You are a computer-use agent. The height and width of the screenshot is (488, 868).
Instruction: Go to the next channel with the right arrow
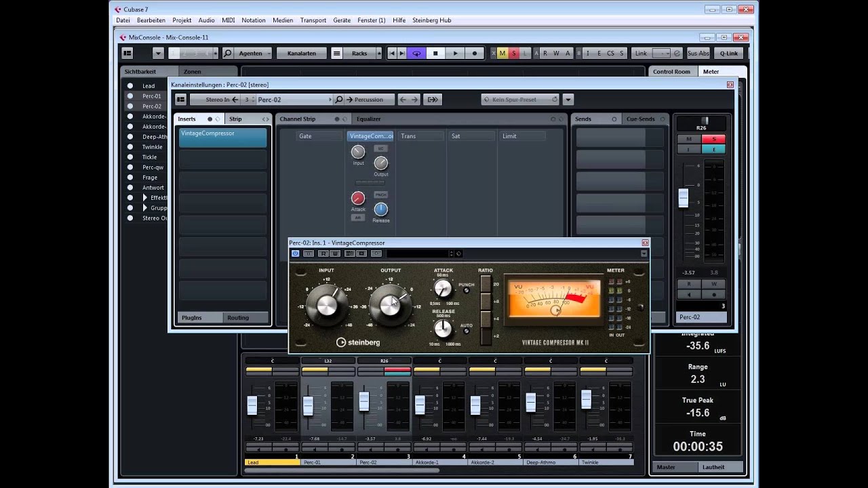[414, 100]
